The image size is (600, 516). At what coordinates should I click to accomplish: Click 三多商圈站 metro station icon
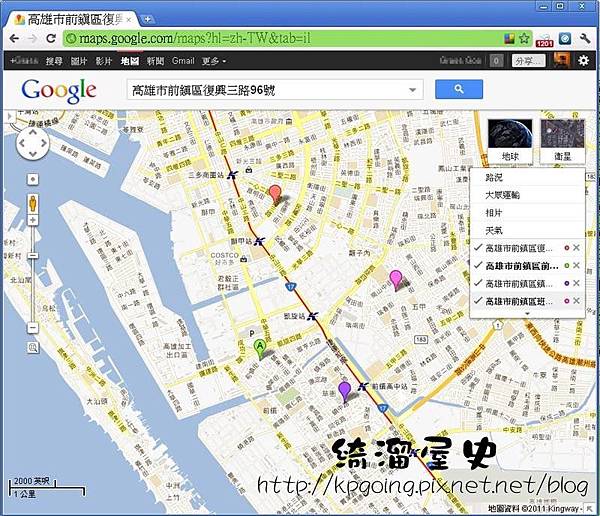pos(232,175)
